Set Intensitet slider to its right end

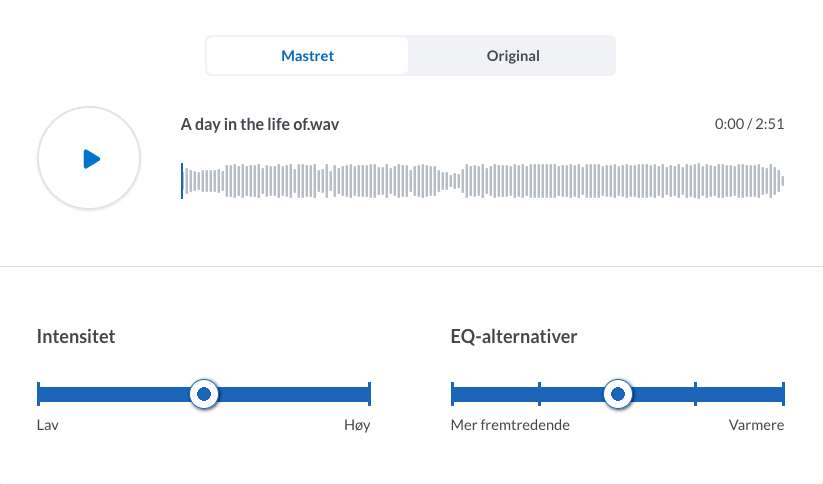(369, 395)
